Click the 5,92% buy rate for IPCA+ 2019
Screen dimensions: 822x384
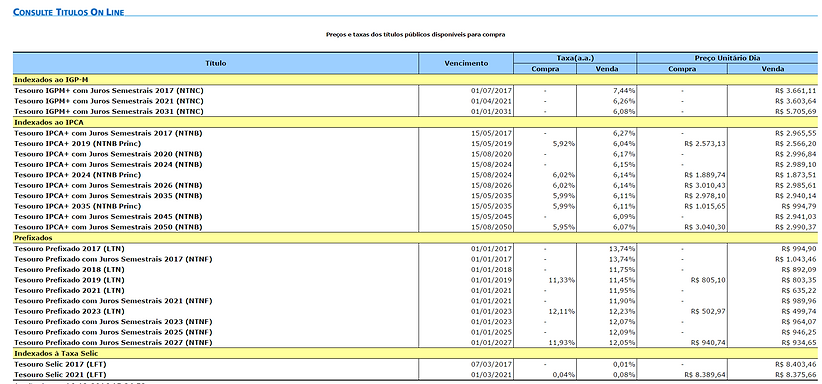tap(564, 144)
